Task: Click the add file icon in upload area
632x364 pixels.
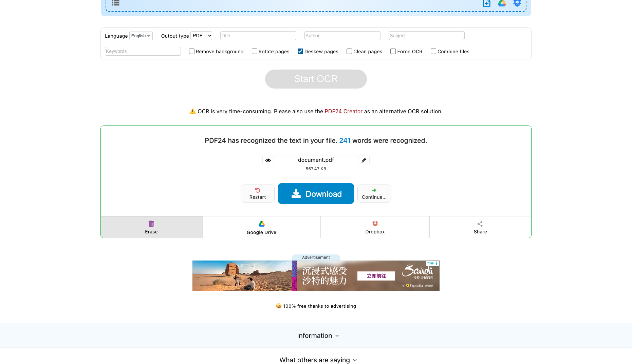Action: pos(487,3)
